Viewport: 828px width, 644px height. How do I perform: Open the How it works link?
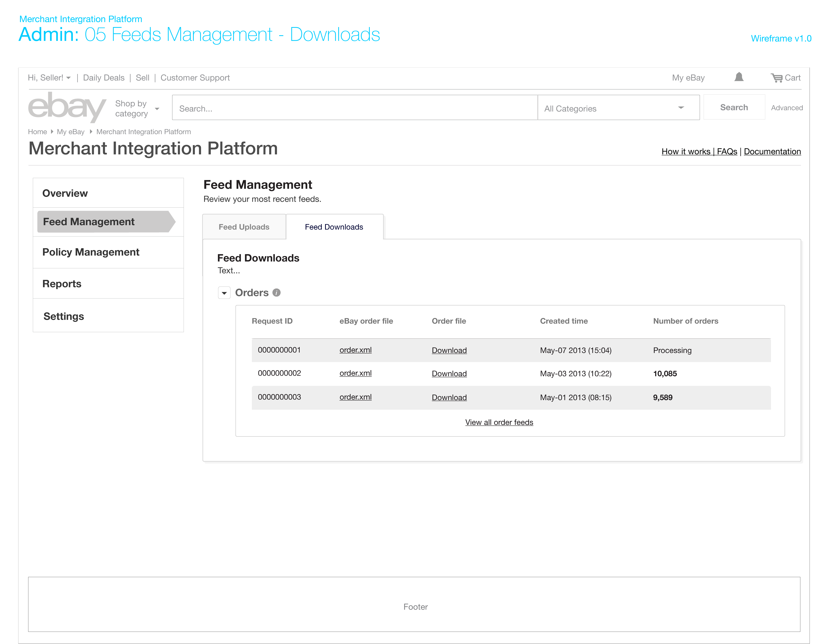point(686,151)
